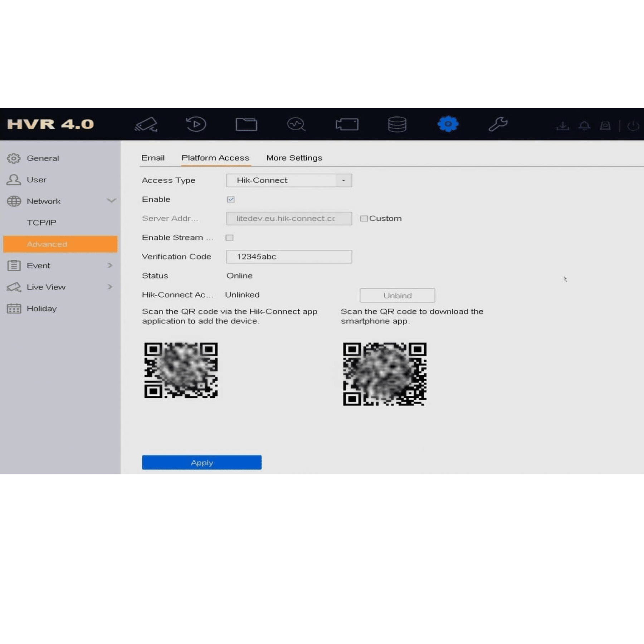Click the Verification Code input field
The width and height of the screenshot is (644, 644).
pos(289,257)
